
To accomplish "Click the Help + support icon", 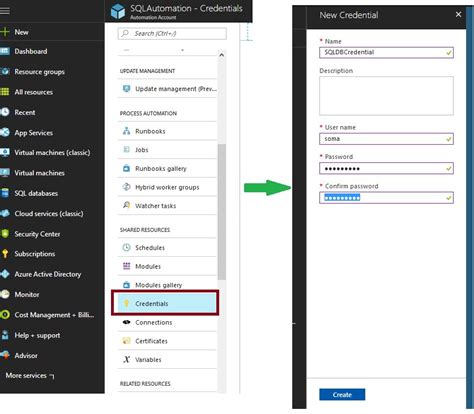I will click(5, 335).
